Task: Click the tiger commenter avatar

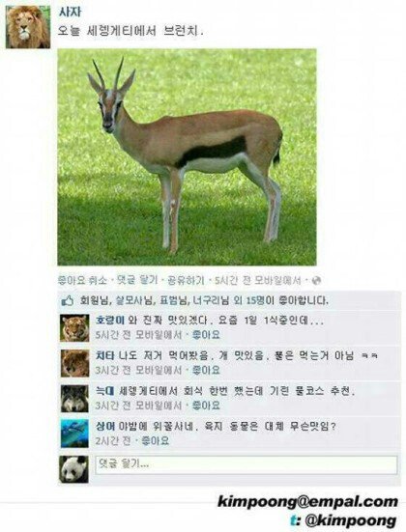Action: [x=74, y=328]
